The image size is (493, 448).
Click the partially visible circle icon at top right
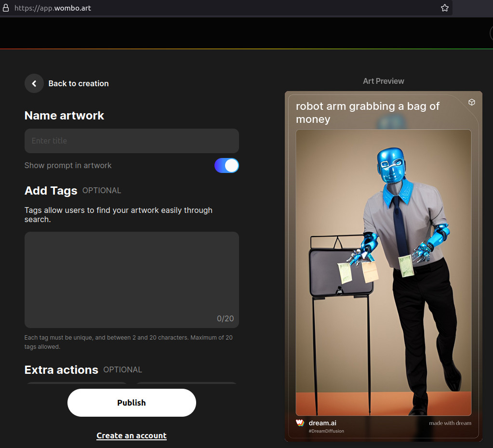tap(491, 34)
